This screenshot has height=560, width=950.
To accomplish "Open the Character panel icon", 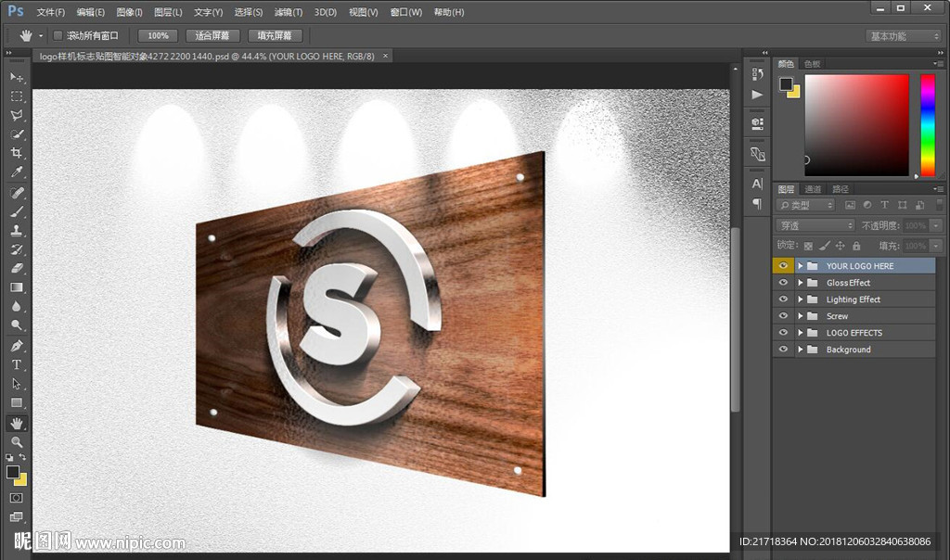I will pos(757,185).
